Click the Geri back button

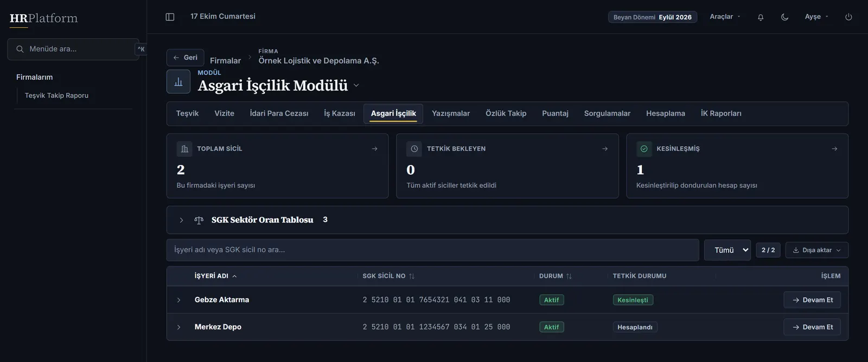185,58
